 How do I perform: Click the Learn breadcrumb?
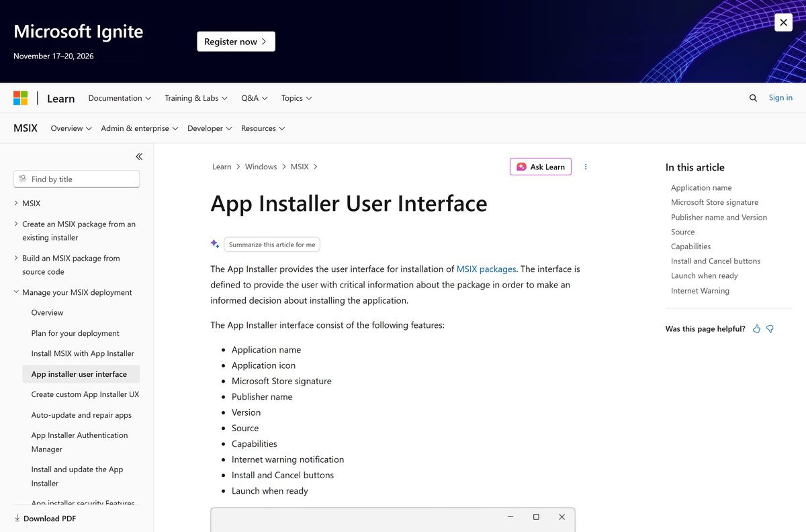[222, 167]
